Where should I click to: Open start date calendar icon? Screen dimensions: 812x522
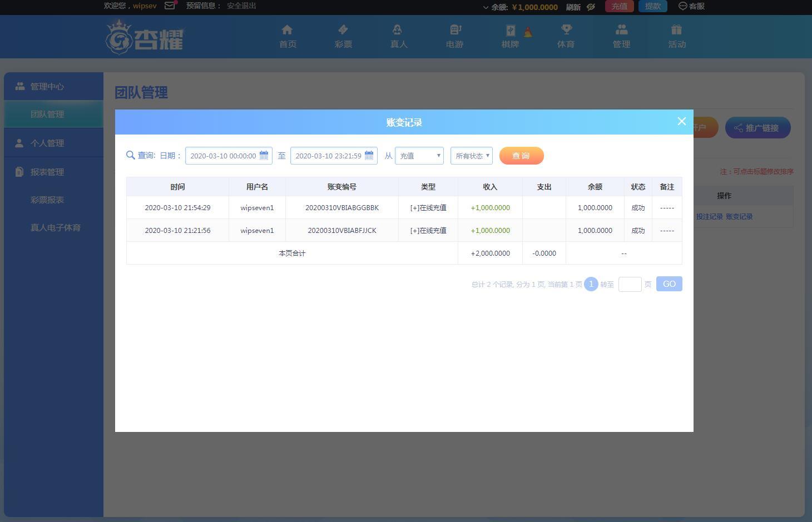point(264,155)
